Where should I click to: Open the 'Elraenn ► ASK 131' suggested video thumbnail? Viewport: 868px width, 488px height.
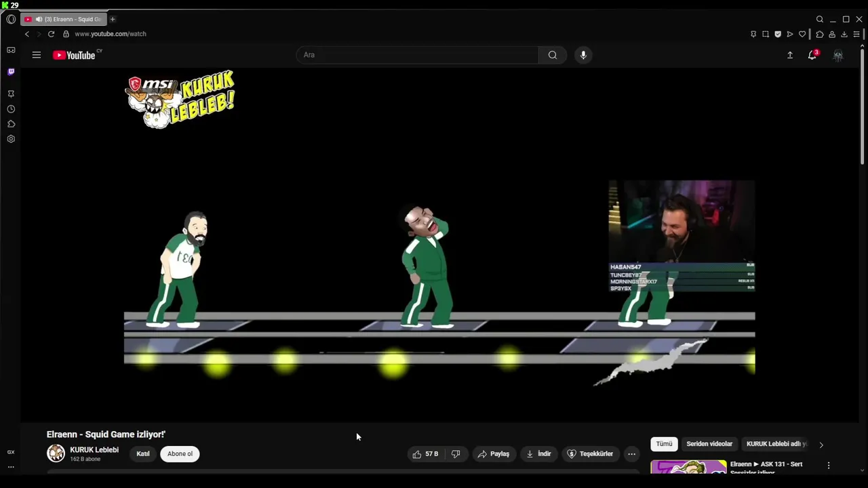click(x=688, y=467)
